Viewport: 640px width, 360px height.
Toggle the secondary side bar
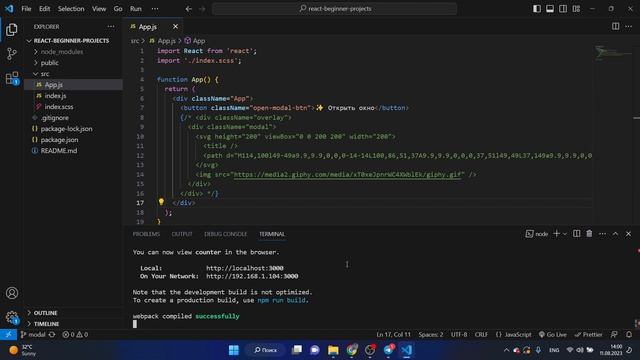point(563,9)
